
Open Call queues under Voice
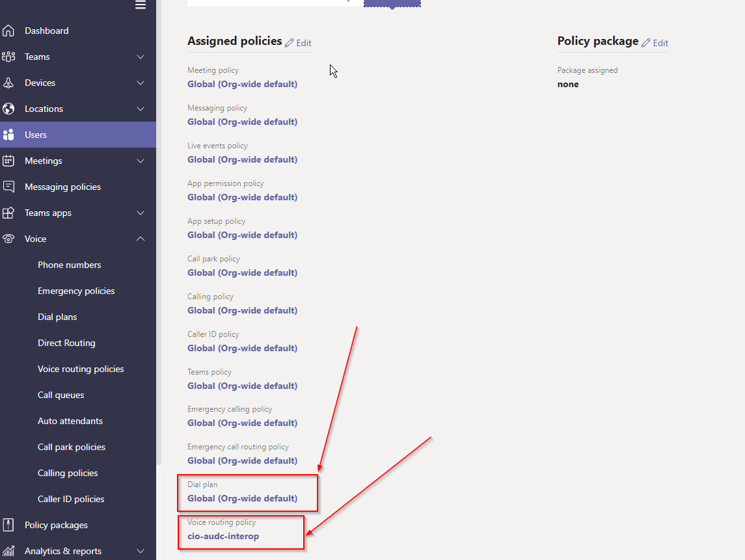(x=61, y=395)
